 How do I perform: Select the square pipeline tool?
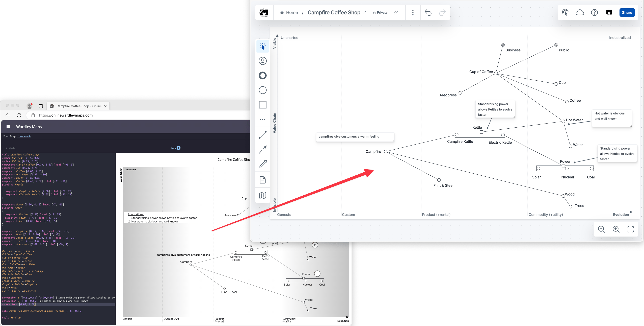tap(262, 105)
